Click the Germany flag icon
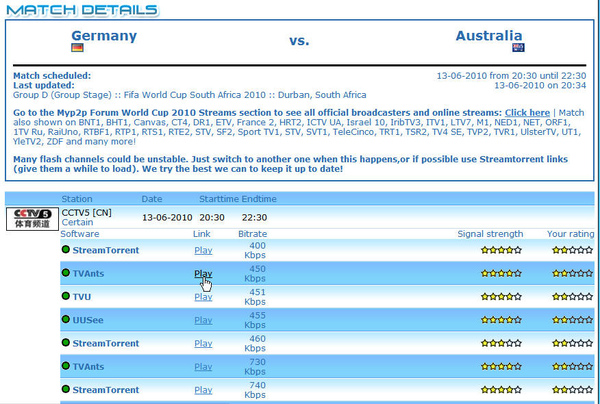The width and height of the screenshot is (600, 404). click(x=77, y=47)
